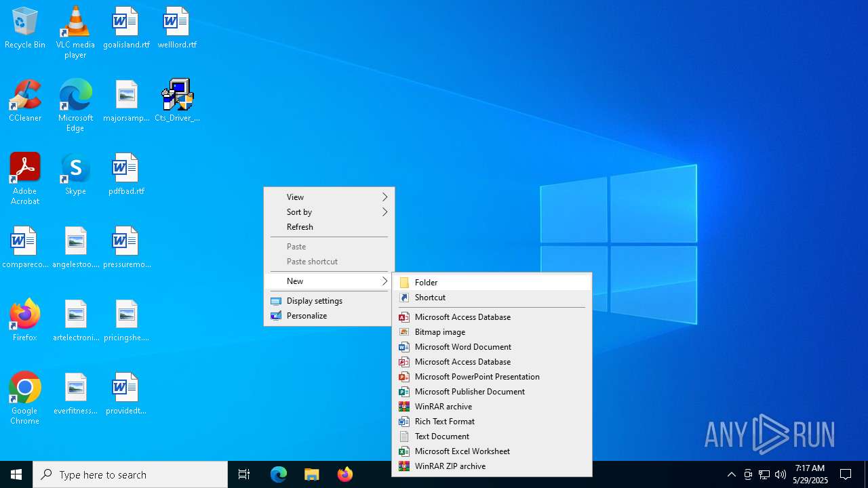Select the Google Chrome desktop shortcut
This screenshot has width=868, height=488.
coord(25,399)
